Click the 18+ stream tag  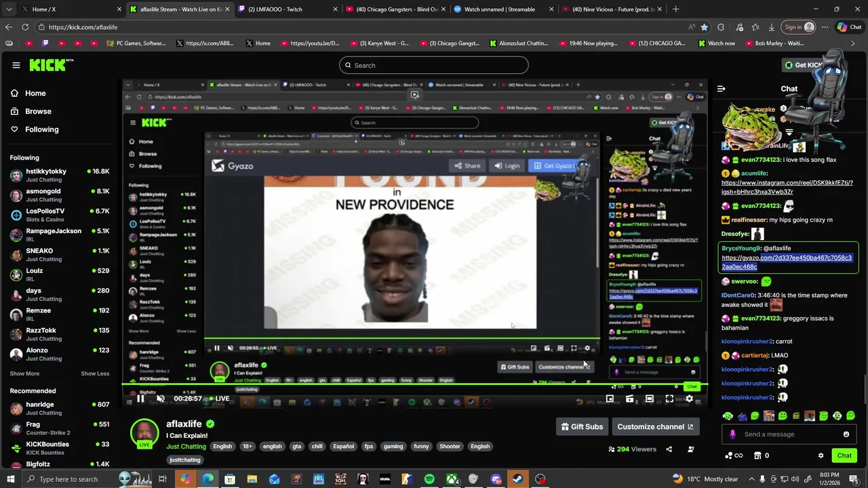(x=247, y=447)
